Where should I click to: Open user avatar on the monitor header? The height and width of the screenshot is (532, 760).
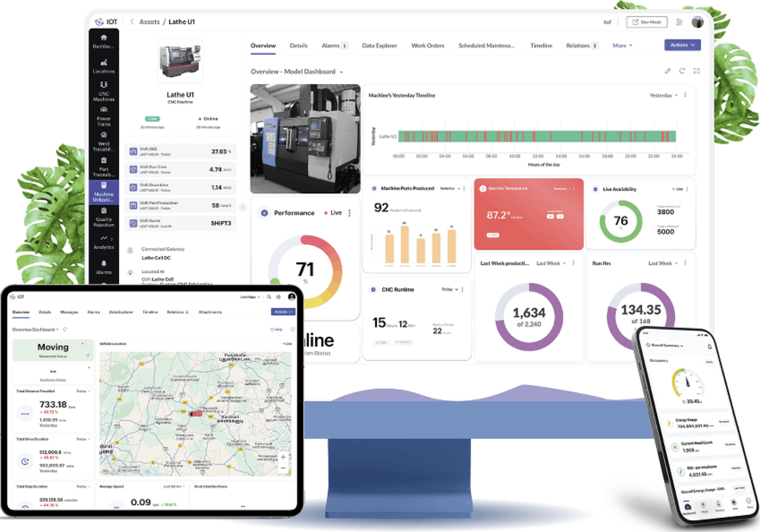coord(698,22)
